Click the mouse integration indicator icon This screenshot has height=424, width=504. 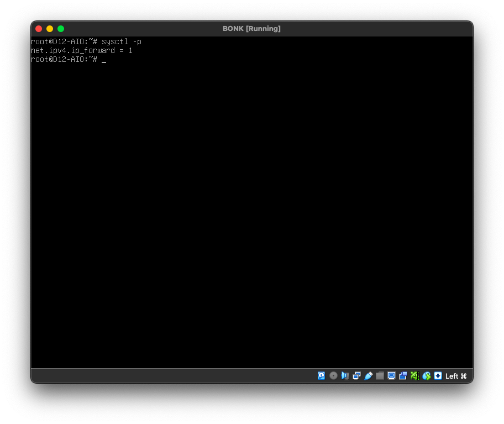(427, 376)
